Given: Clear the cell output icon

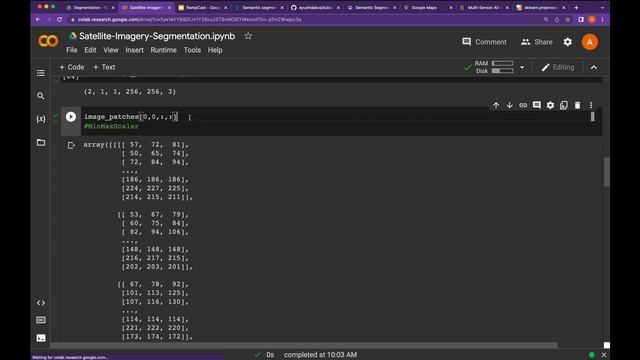Looking at the screenshot, I should point(71,145).
